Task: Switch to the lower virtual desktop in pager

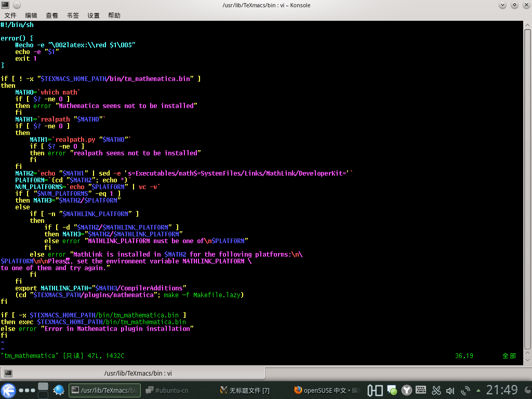Action: point(43,395)
